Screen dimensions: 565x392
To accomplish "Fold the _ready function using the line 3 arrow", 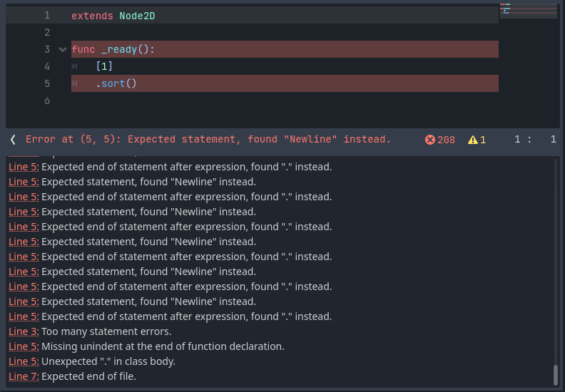I will (x=63, y=49).
